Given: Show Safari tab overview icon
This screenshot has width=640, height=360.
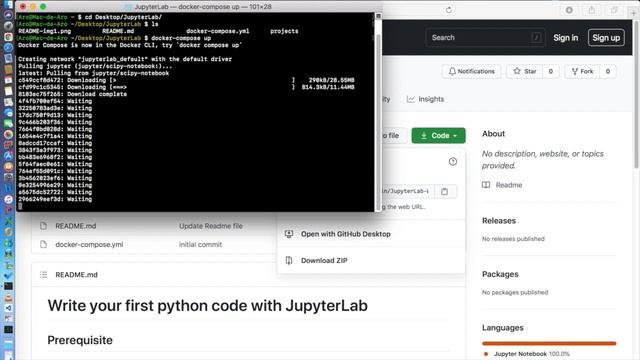Looking at the screenshot, I should point(613,10).
